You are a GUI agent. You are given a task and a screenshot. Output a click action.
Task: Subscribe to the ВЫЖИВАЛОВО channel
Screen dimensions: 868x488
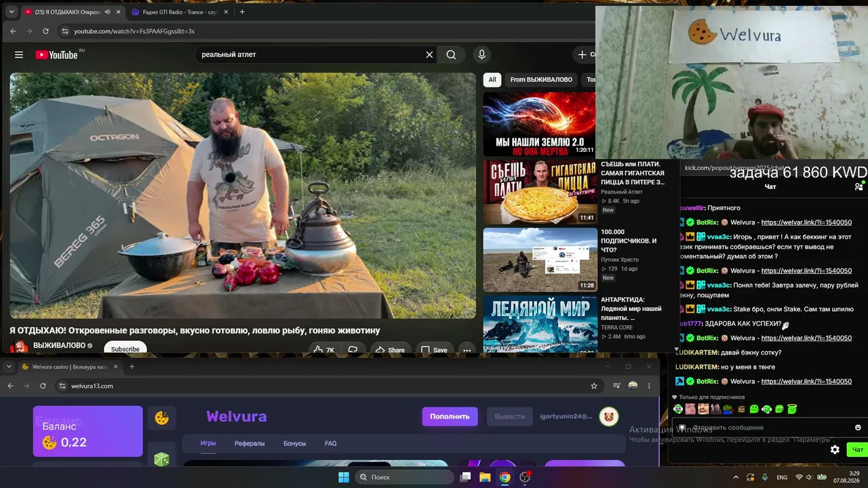125,349
